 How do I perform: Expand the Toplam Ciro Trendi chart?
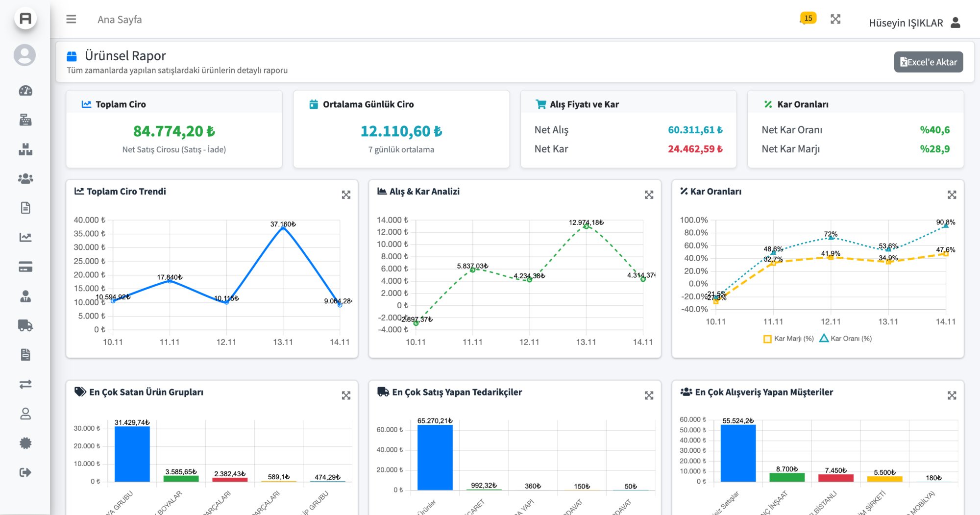point(346,195)
